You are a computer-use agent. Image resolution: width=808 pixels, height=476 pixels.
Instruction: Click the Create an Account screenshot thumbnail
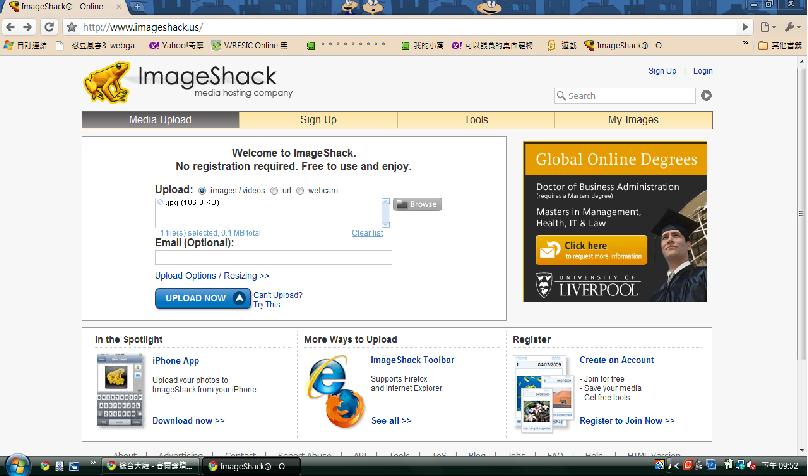point(544,393)
